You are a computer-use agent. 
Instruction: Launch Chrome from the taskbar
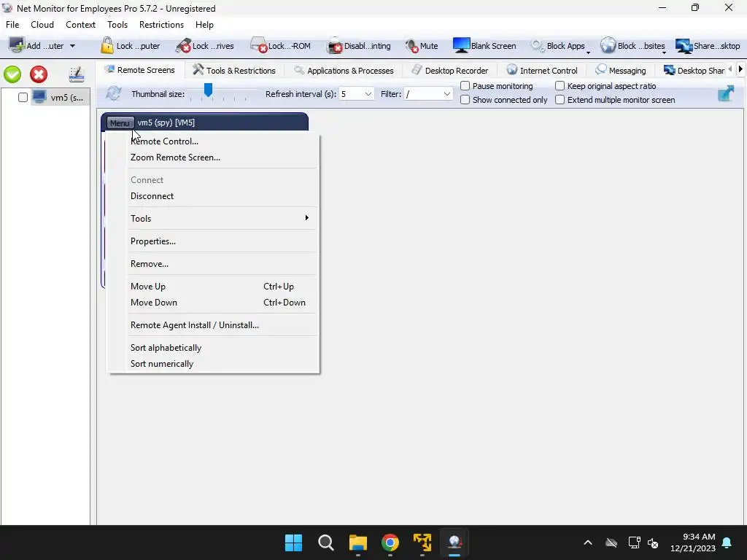(x=390, y=542)
